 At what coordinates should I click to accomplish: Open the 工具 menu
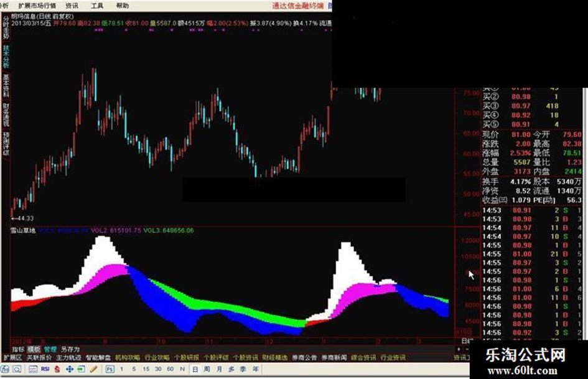[97, 6]
